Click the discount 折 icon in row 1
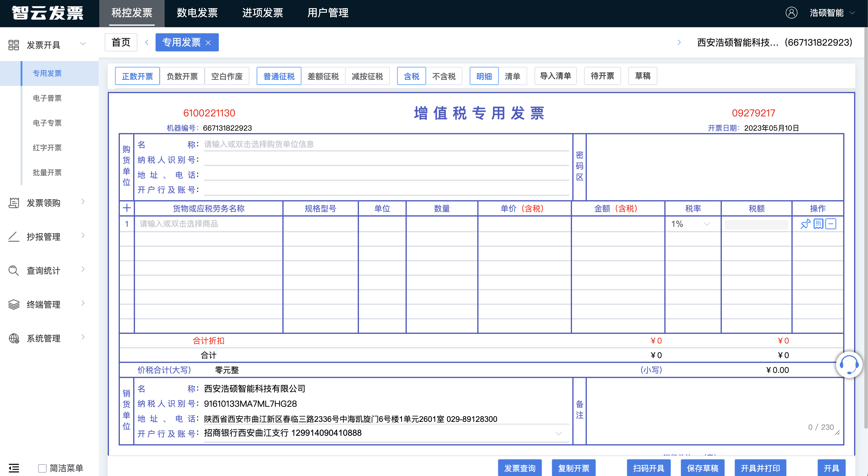 coord(818,224)
